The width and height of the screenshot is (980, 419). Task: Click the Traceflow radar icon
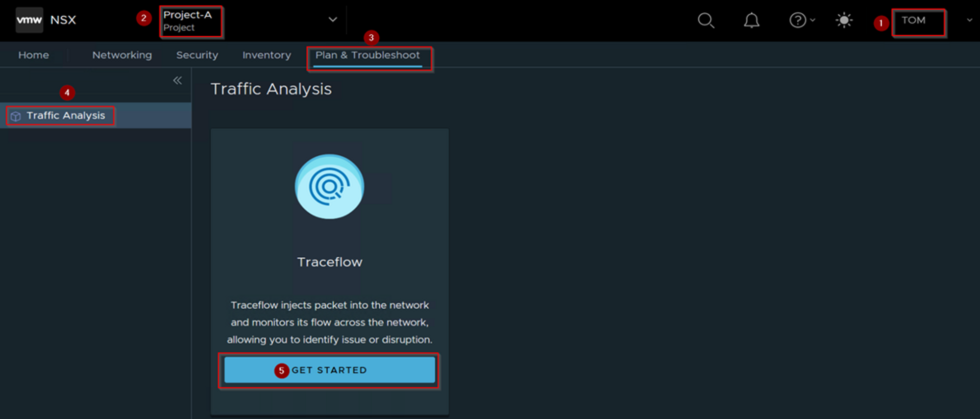click(x=329, y=187)
